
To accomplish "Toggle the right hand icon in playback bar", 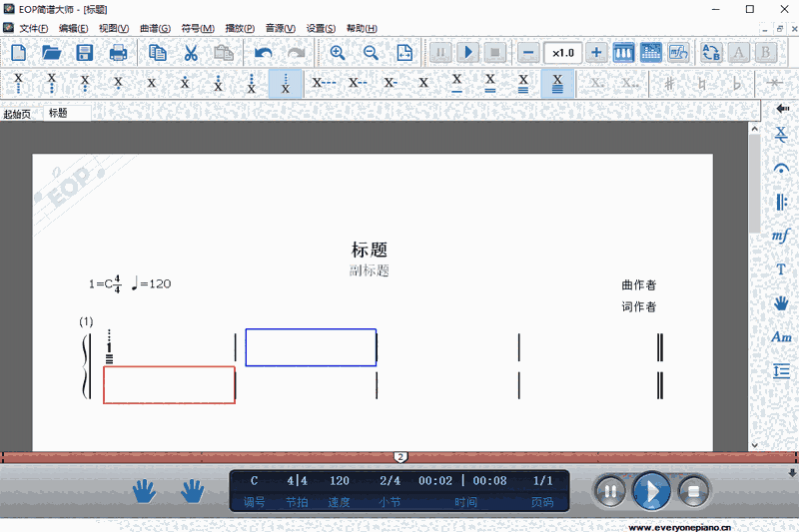I will pos(193,490).
